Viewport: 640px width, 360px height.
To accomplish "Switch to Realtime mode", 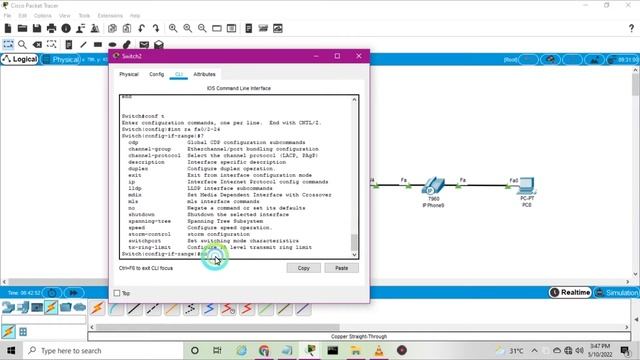I will pyautogui.click(x=570, y=293).
